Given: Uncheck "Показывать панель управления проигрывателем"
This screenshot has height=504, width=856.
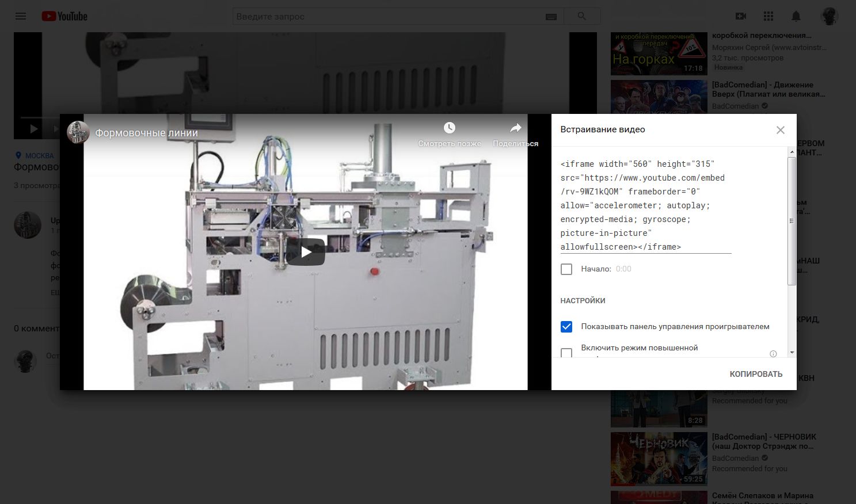Looking at the screenshot, I should (x=566, y=327).
